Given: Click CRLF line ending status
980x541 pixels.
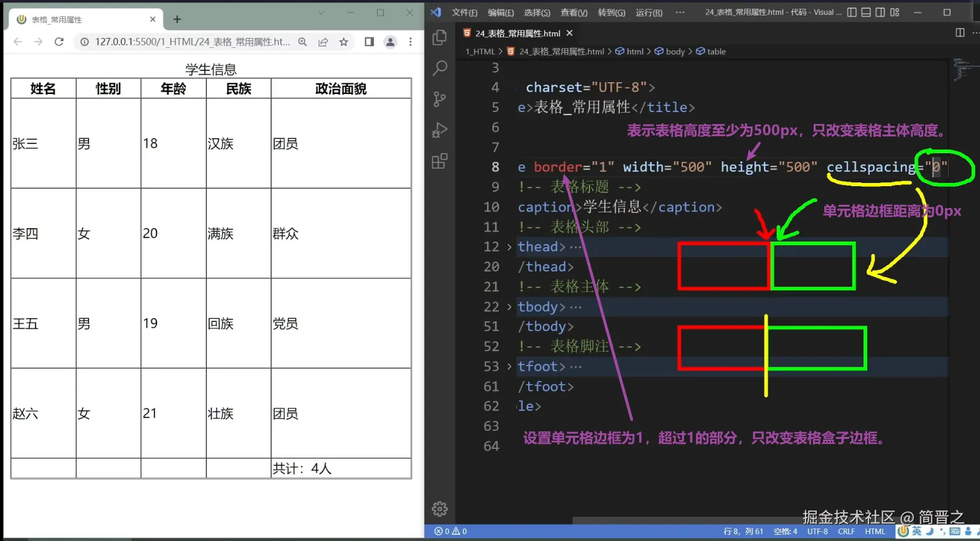Looking at the screenshot, I should [x=846, y=532].
